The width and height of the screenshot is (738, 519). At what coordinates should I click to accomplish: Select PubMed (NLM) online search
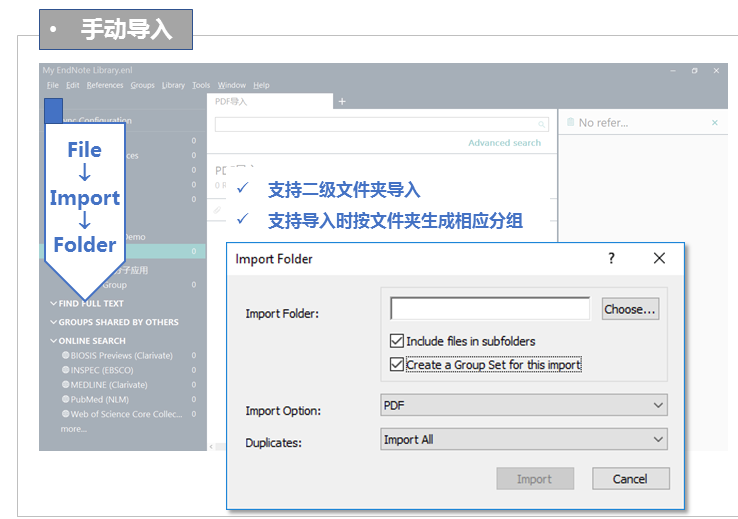point(100,399)
